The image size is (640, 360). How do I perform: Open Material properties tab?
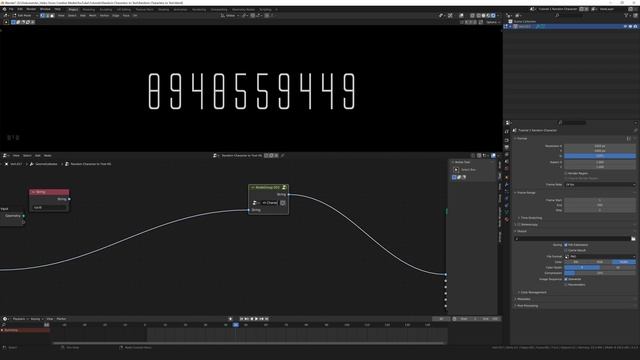pyautogui.click(x=507, y=219)
